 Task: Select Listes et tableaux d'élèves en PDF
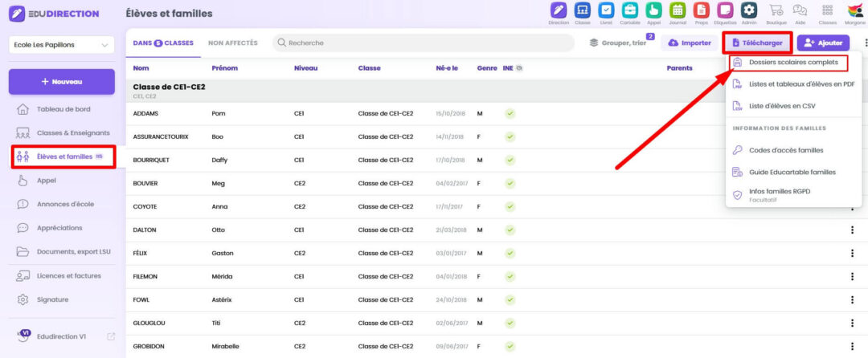[794, 84]
